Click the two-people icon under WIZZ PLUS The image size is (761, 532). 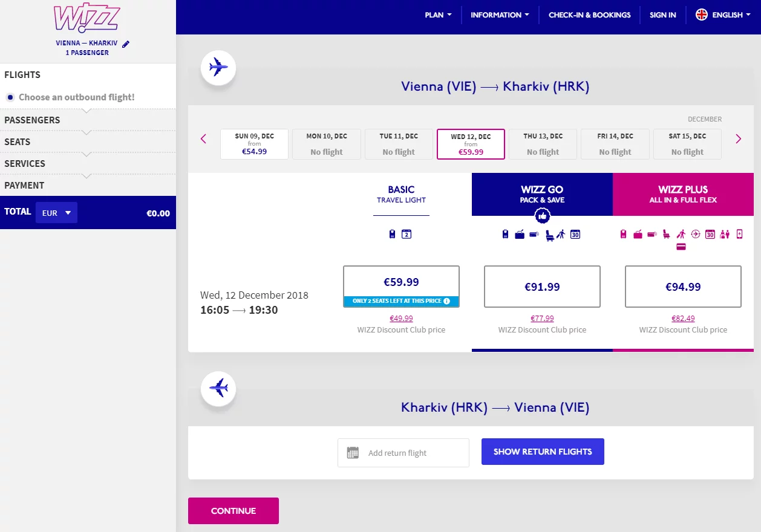tap(724, 235)
